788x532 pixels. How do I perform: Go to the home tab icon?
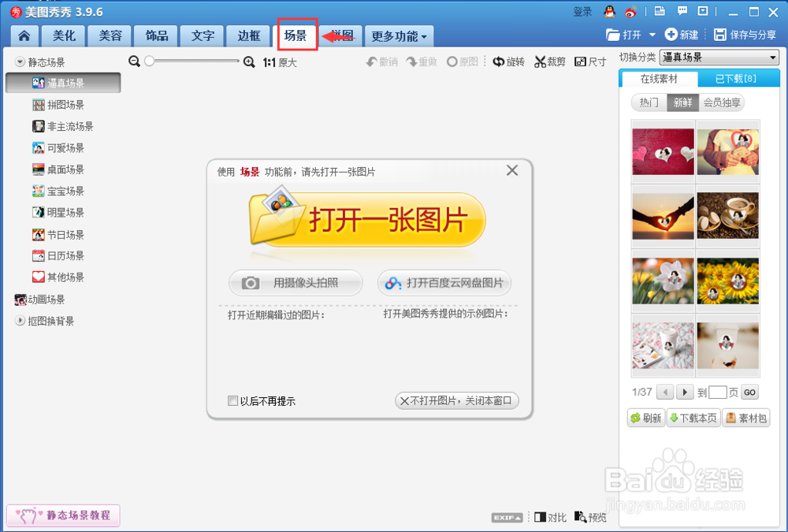click(x=24, y=35)
